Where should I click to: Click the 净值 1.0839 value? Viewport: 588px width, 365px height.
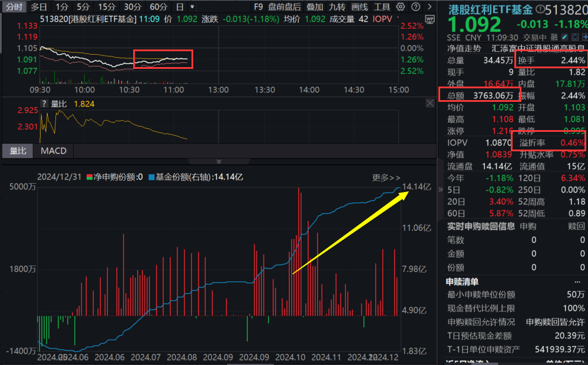tap(498, 154)
